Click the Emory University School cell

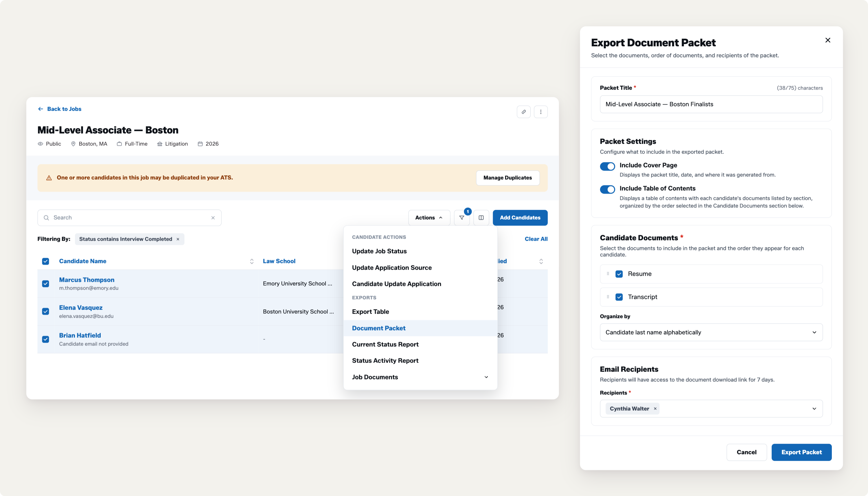point(297,283)
